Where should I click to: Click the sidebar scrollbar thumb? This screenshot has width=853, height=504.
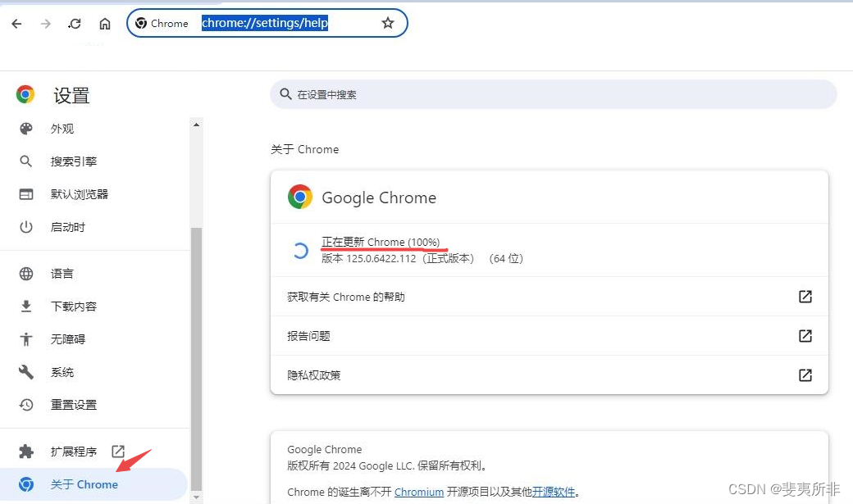(x=196, y=360)
